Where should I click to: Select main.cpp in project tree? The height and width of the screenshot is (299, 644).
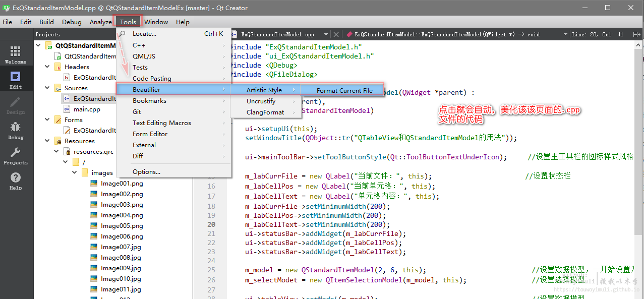[x=87, y=109]
